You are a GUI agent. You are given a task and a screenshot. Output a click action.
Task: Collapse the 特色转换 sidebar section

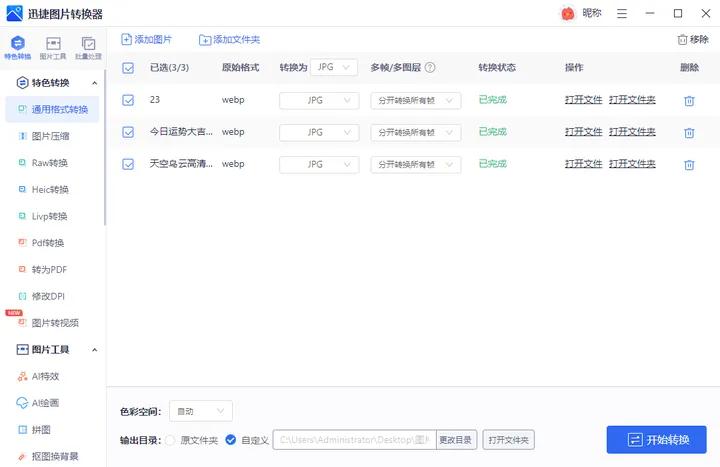click(x=94, y=83)
